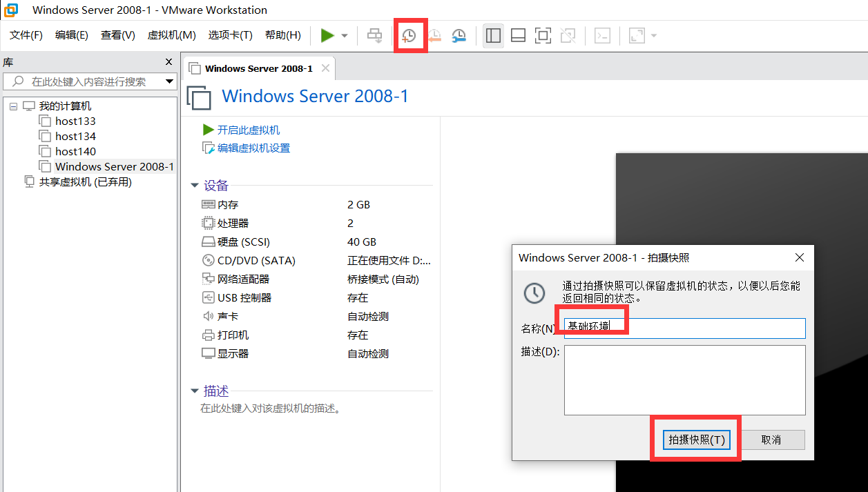This screenshot has width=868, height=492.
Task: Select Windows Server 2008-1 in library tree
Action: pyautogui.click(x=114, y=166)
